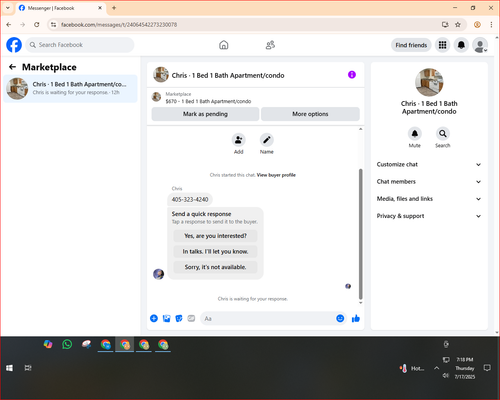This screenshot has width=500, height=400.
Task: Choose a sticker icon in composer
Action: pos(179,318)
